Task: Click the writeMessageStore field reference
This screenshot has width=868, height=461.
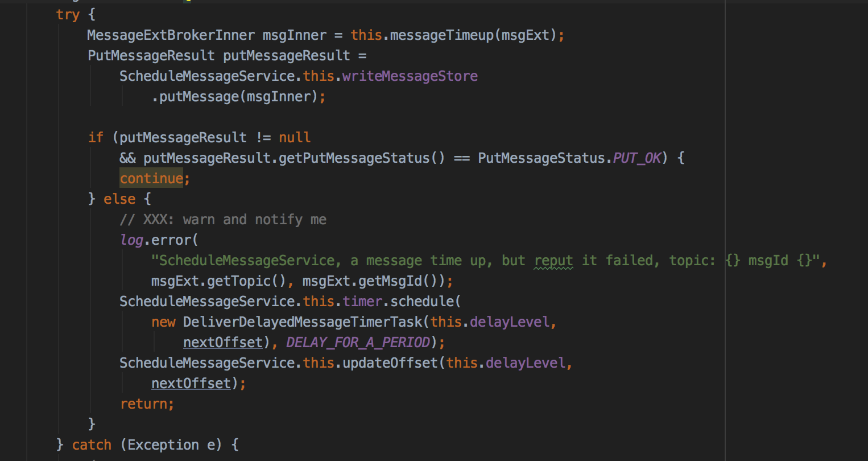Action: (x=410, y=76)
